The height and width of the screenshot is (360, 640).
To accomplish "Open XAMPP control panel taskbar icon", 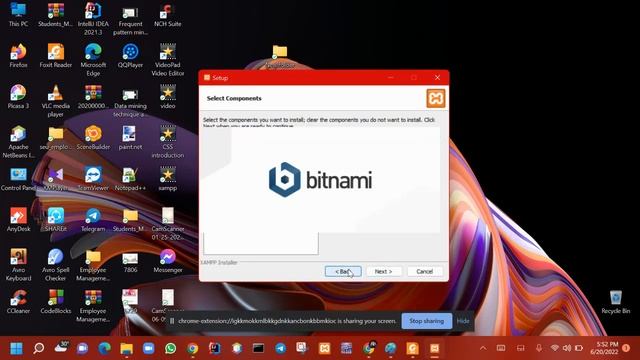I will coord(324,348).
